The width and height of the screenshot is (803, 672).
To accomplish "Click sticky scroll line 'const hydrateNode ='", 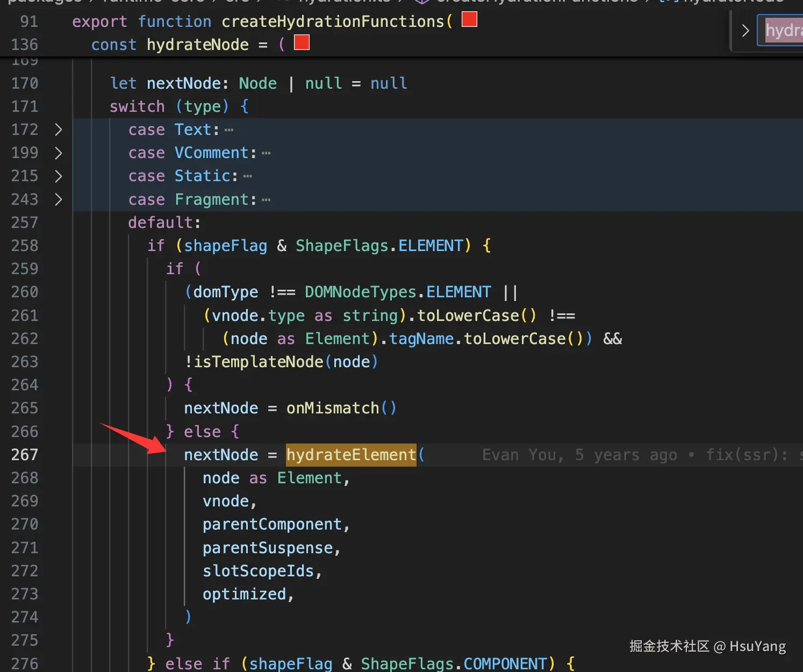I will (180, 45).
